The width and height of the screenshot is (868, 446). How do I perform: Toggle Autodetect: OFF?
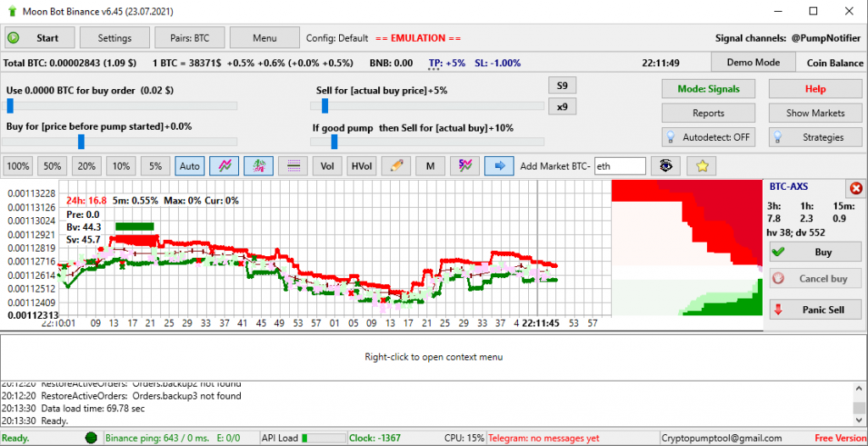(708, 137)
